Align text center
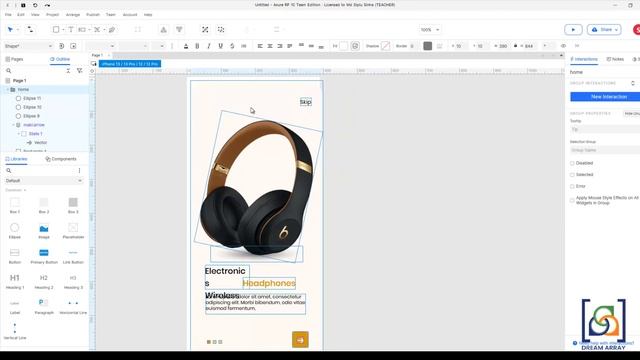This screenshot has height=360, width=640. pyautogui.click(x=270, y=46)
